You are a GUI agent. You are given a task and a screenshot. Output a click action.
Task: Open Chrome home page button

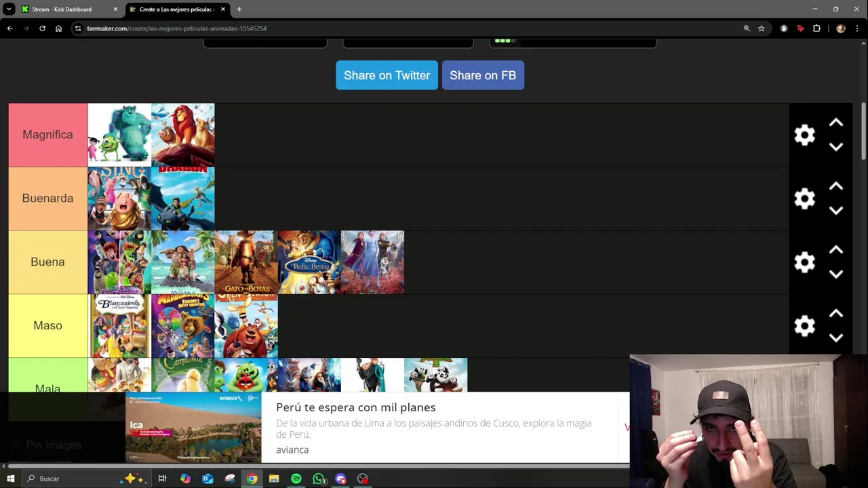click(x=58, y=28)
